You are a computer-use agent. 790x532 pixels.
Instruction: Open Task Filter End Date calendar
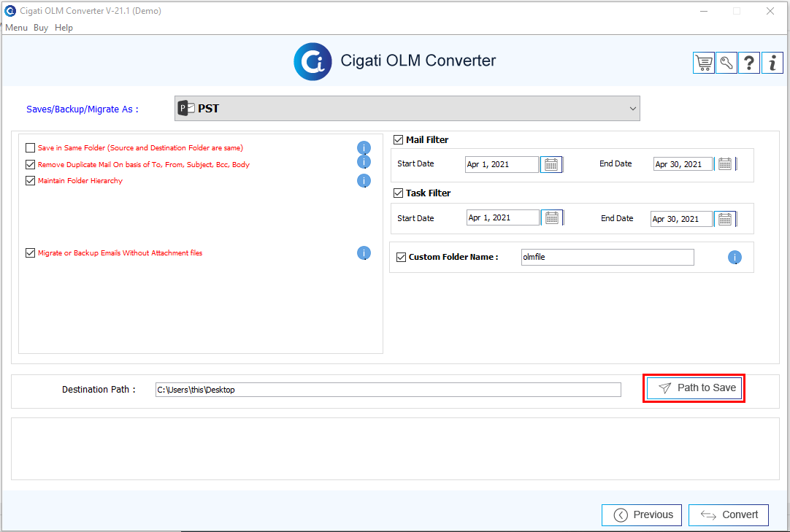point(725,219)
